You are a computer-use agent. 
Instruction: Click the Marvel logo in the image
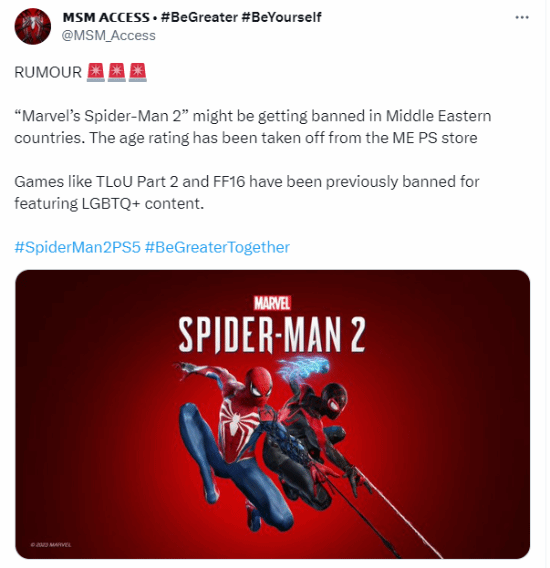[272, 303]
